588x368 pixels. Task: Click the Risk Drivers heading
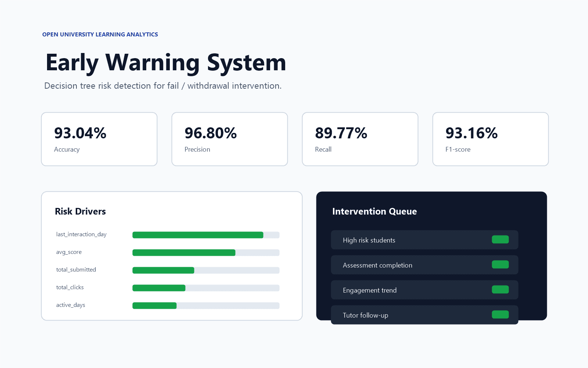click(x=80, y=211)
